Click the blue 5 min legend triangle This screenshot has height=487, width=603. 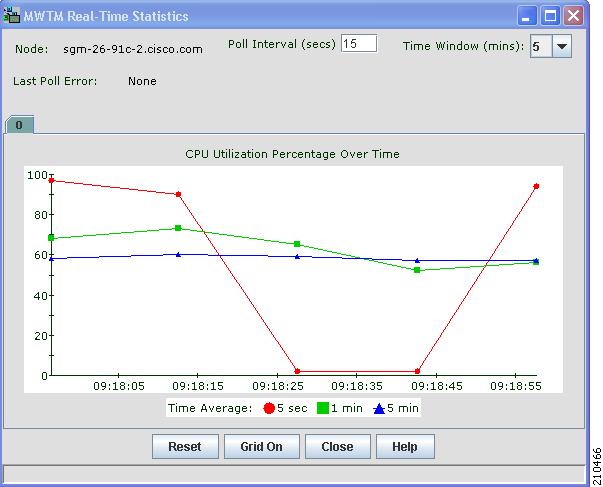point(379,408)
